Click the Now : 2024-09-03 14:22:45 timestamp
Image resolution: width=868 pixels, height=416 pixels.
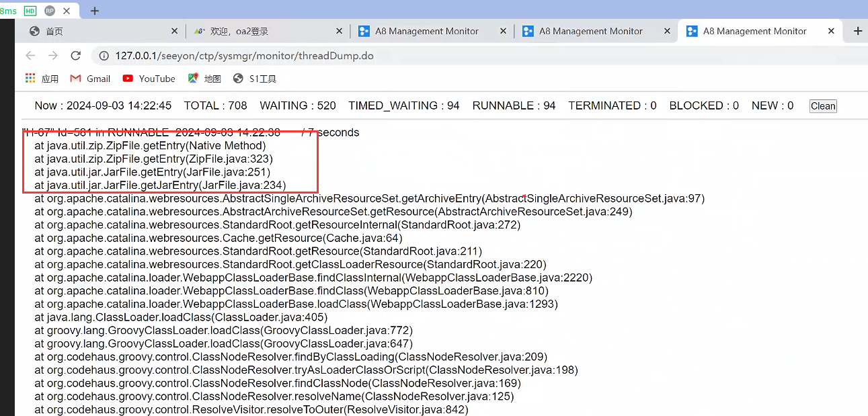click(x=103, y=106)
